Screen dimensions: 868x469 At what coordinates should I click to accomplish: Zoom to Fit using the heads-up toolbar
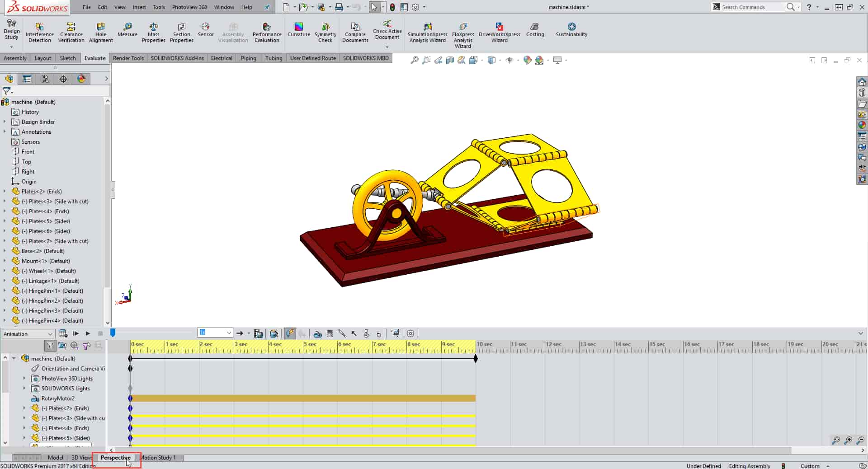(x=415, y=60)
